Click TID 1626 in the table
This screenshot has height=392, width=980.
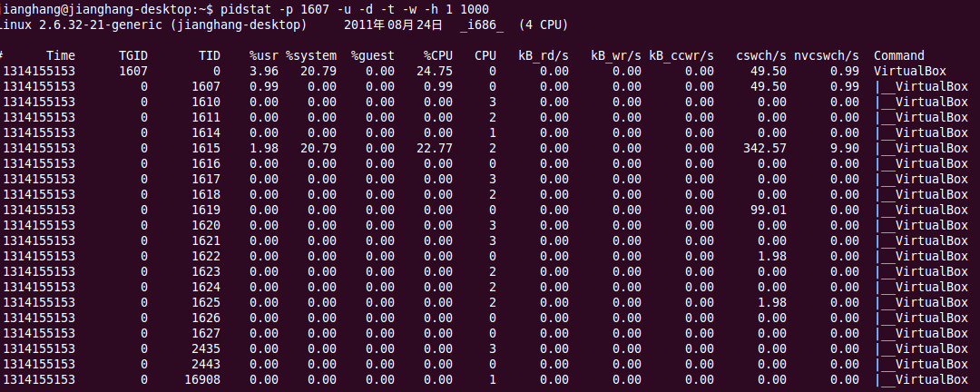pyautogui.click(x=206, y=318)
